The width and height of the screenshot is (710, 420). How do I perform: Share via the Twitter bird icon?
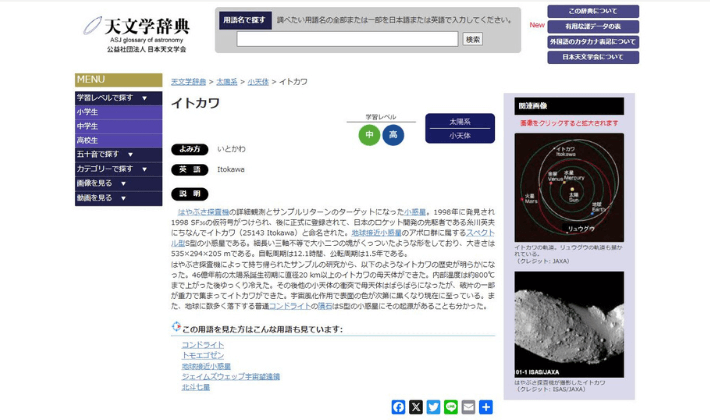(433, 407)
